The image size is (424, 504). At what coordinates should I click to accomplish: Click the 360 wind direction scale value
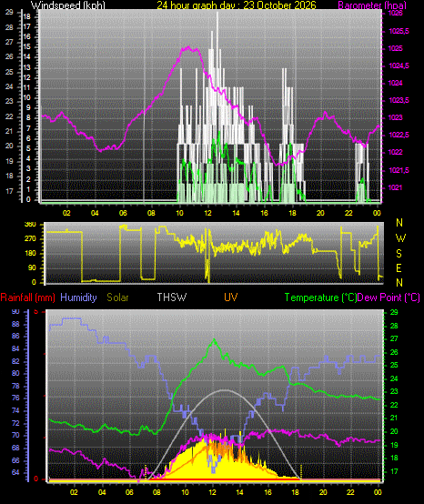coord(30,225)
